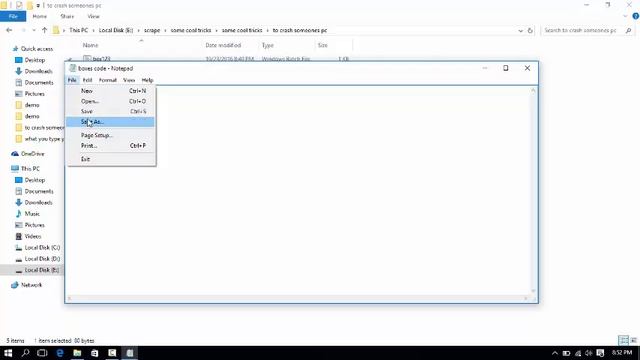Switch to the Home ribbon tab in Explorer
Image resolution: width=640 pixels, height=360 pixels.
coord(40,16)
